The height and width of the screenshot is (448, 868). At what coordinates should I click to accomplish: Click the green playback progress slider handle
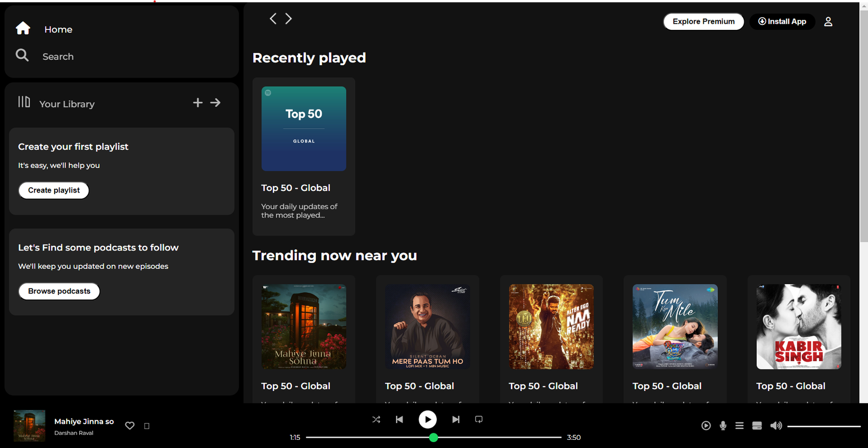433,438
